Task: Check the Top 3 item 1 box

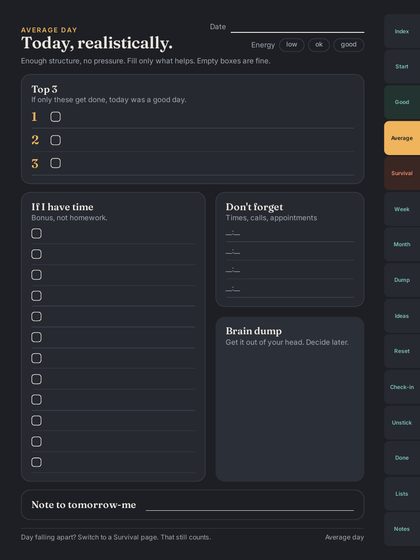Action: click(55, 117)
